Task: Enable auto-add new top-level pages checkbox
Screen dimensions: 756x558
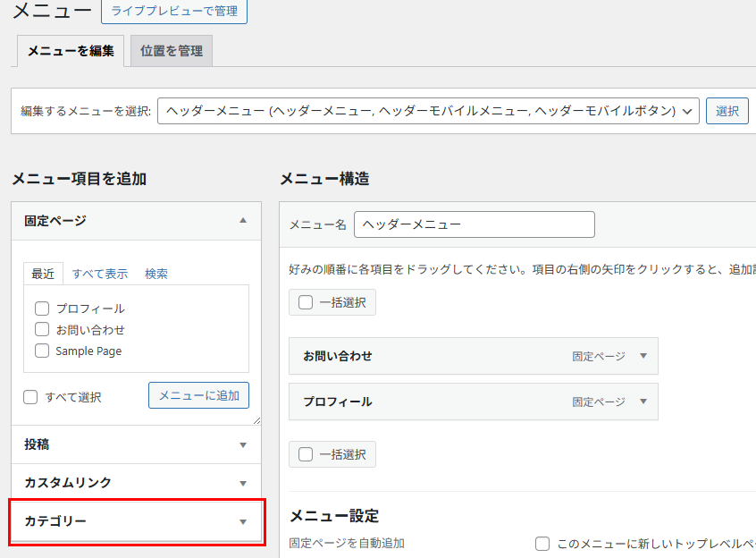Action: click(x=542, y=544)
